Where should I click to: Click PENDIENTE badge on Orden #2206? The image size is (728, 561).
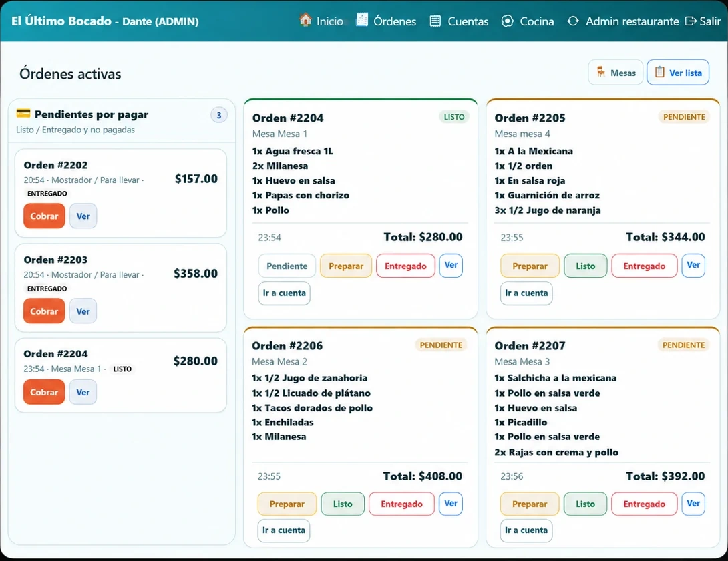coord(441,345)
